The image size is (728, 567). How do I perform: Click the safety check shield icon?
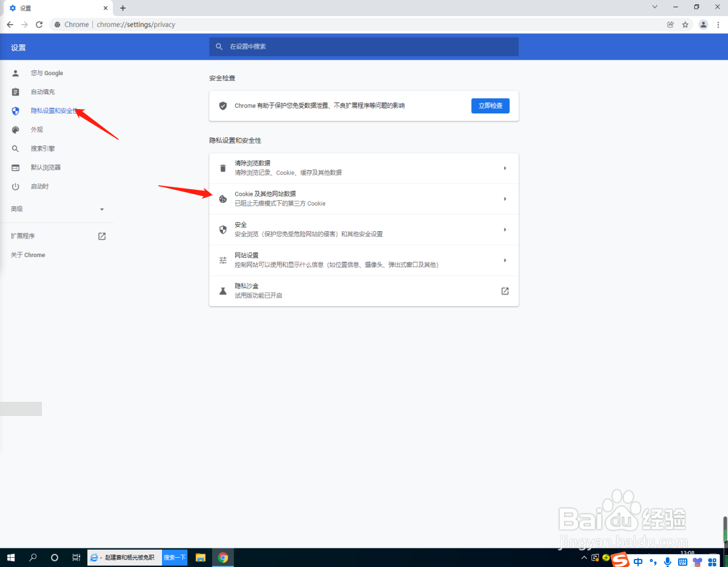(223, 106)
